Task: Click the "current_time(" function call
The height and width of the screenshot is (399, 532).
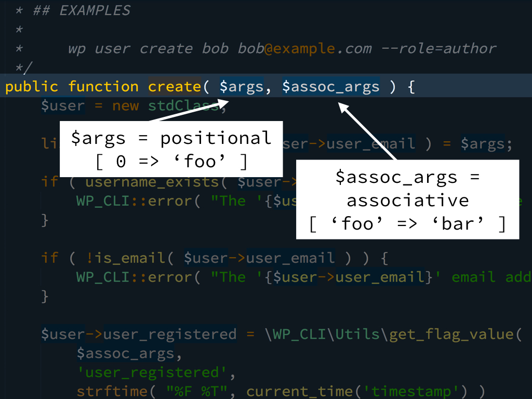Action: pyautogui.click(x=304, y=391)
